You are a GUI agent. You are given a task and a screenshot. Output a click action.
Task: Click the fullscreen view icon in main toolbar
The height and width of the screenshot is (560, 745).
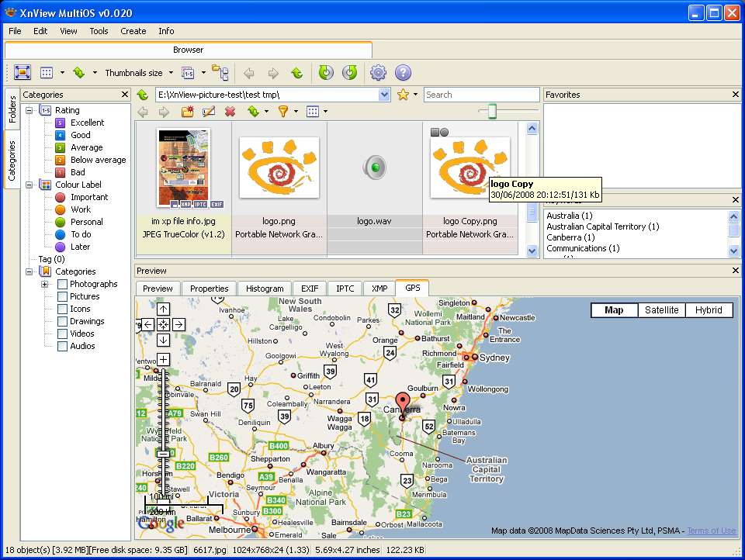[23, 73]
